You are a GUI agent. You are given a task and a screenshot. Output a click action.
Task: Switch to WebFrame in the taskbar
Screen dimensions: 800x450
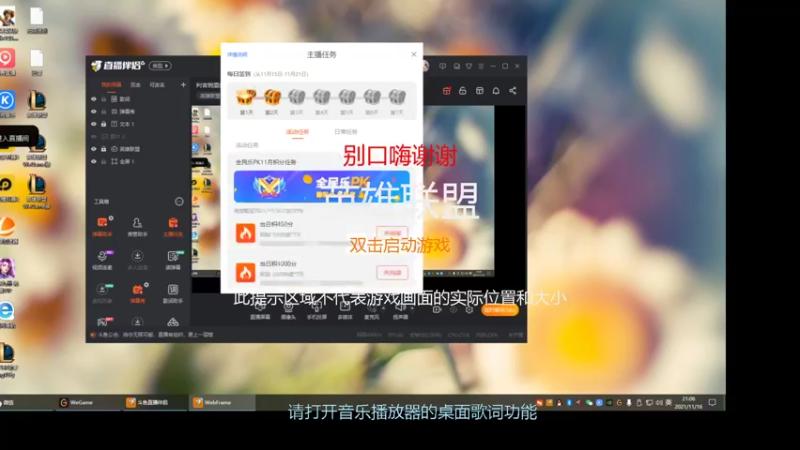(x=221, y=403)
